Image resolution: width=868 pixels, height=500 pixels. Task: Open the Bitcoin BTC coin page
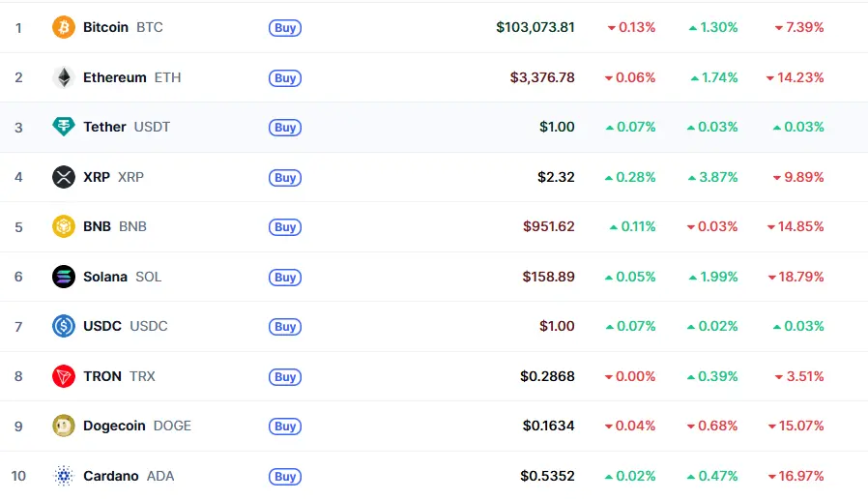click(123, 27)
